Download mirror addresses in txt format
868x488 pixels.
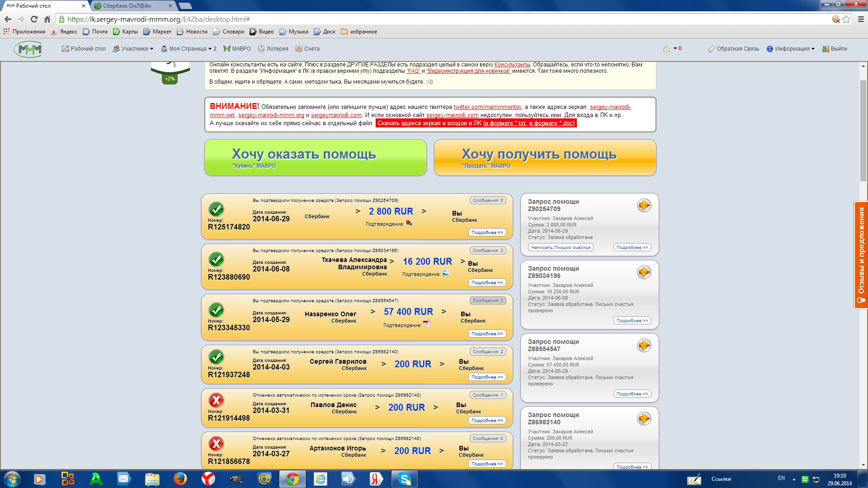click(505, 123)
